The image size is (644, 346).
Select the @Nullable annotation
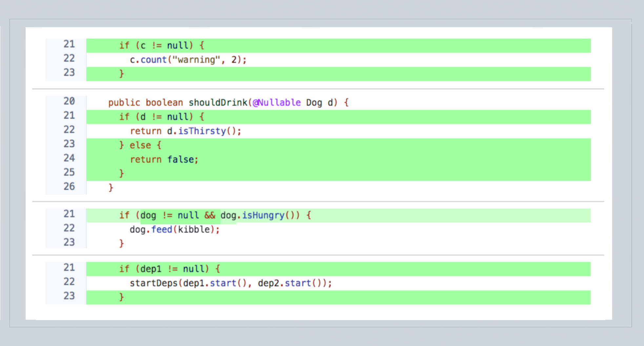[x=277, y=102]
